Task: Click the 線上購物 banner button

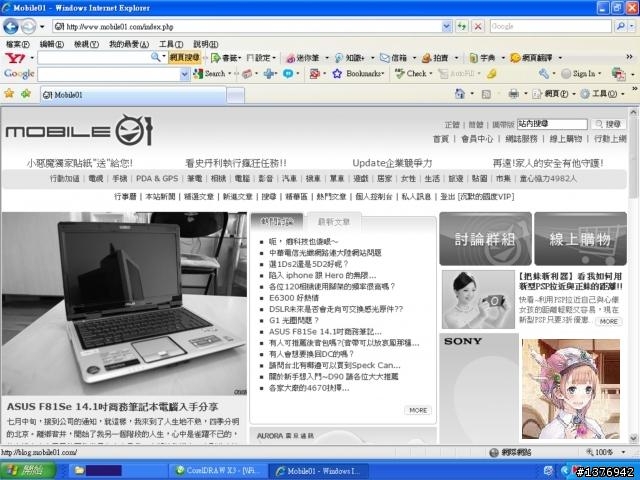Action: point(580,239)
